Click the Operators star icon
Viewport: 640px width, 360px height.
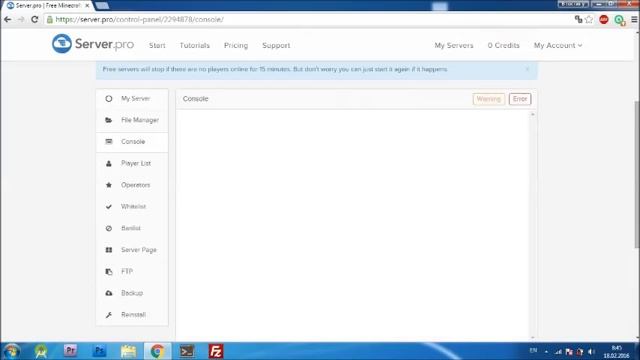coord(109,185)
